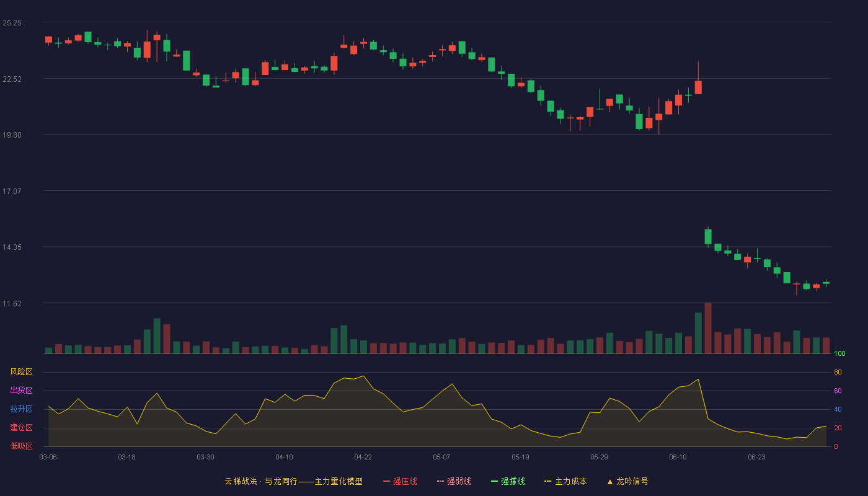Screen dimensions: 868x496
Task: Toggle the 主力成本 legend item
Action: (x=565, y=481)
